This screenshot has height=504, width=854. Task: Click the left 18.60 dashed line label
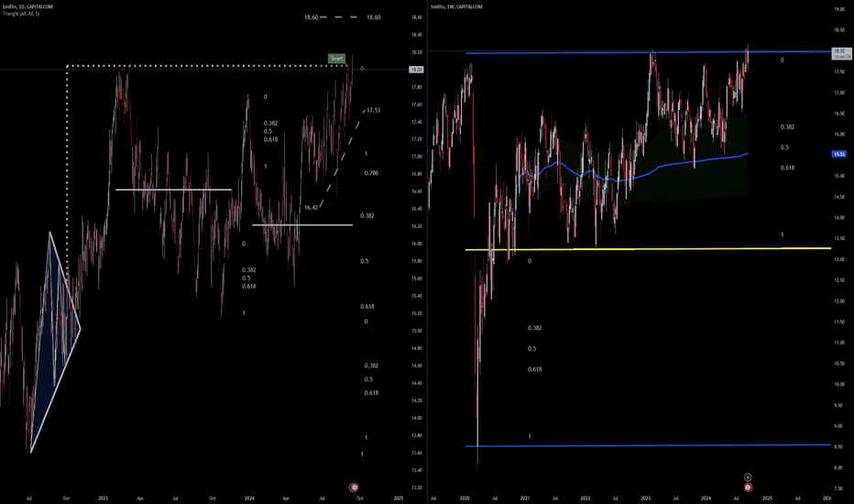(x=311, y=17)
